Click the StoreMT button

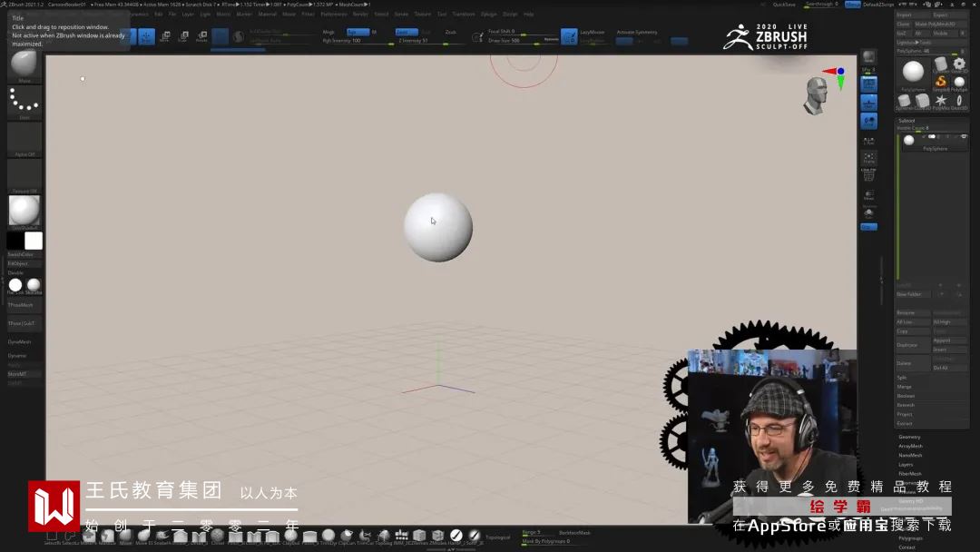24,374
